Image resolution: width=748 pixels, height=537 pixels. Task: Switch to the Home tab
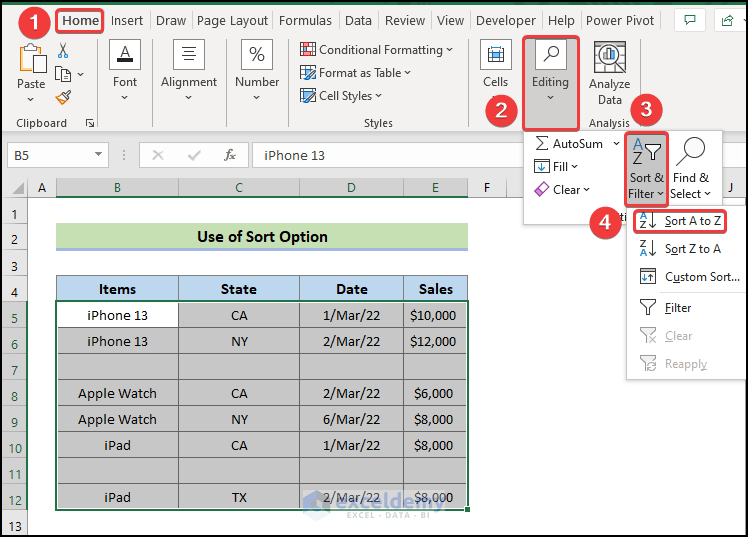[x=80, y=21]
